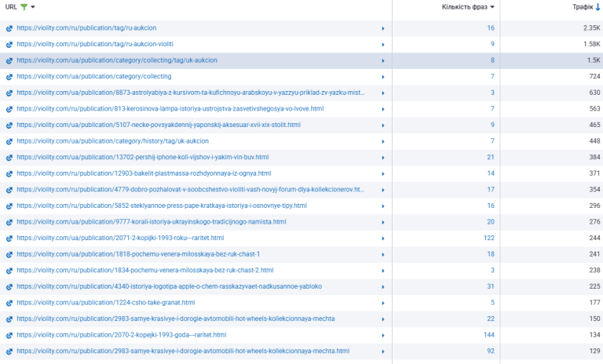This screenshot has height=364, width=603.
Task: Select traffic value 384
Action: [x=594, y=157]
